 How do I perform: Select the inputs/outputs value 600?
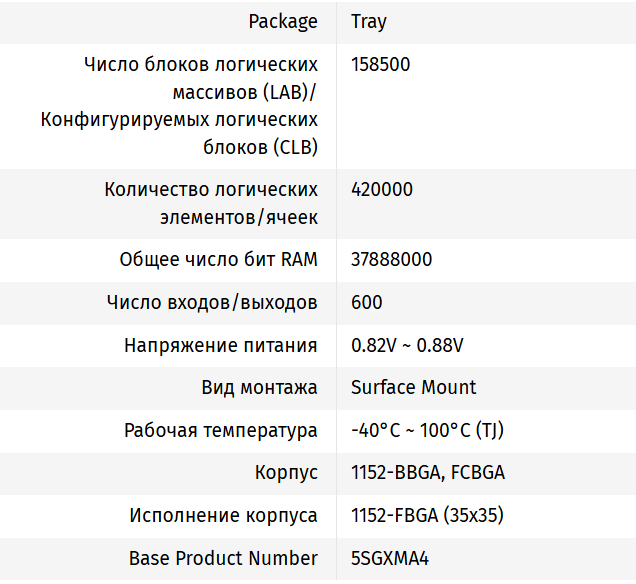click(x=367, y=302)
